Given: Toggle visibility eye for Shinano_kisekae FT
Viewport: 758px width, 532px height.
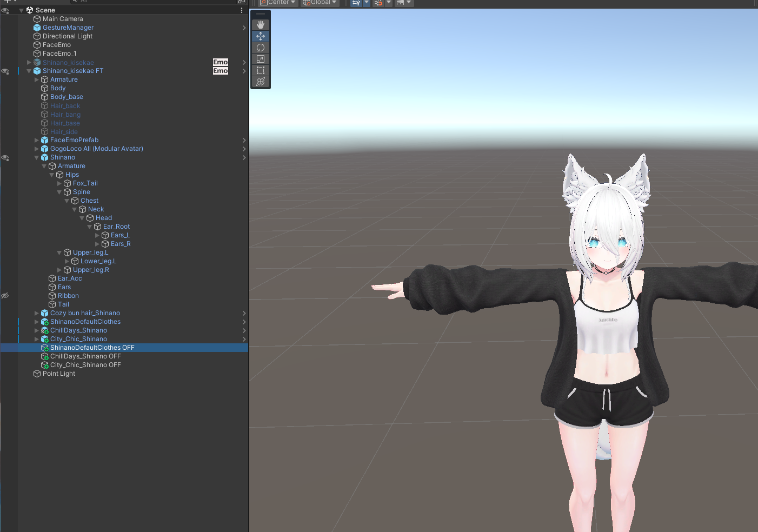Looking at the screenshot, I should [x=5, y=71].
